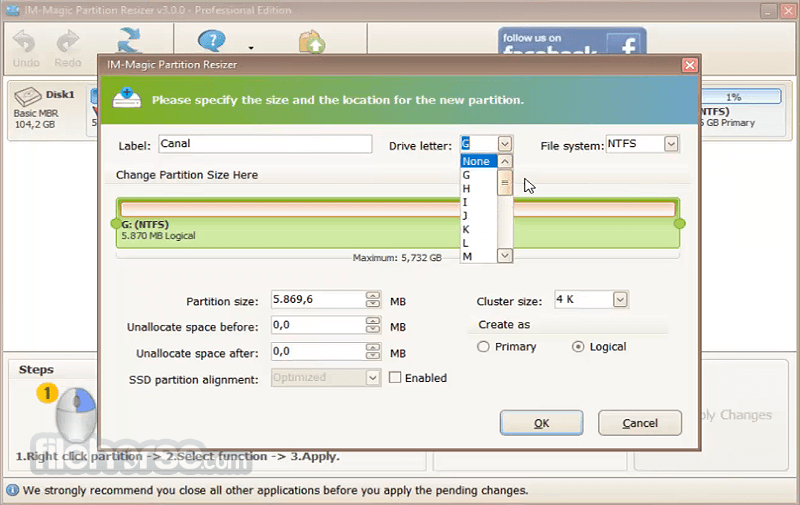Click the OK button
Viewport: 800px width, 505px height.
(541, 423)
